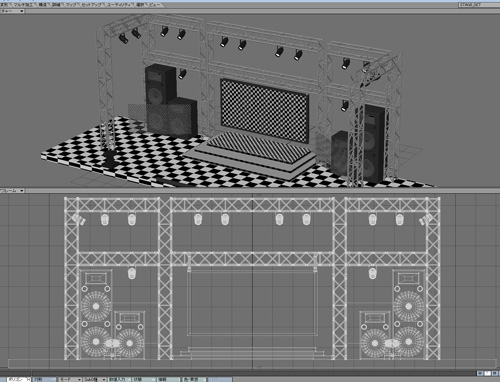Click the first small icon at bottom-right corner
This screenshot has width=500, height=382.
point(480,373)
